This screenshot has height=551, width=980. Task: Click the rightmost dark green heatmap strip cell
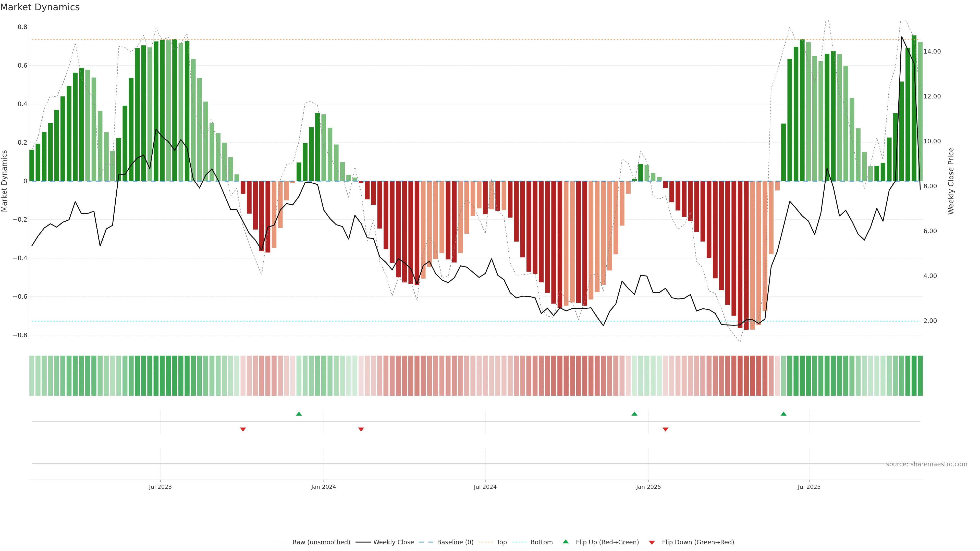click(920, 375)
